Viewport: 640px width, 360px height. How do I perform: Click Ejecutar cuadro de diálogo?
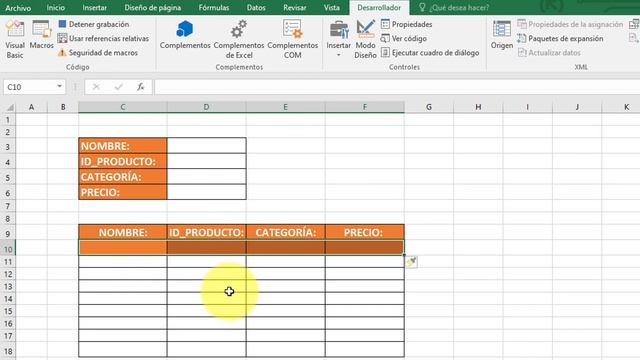point(430,53)
